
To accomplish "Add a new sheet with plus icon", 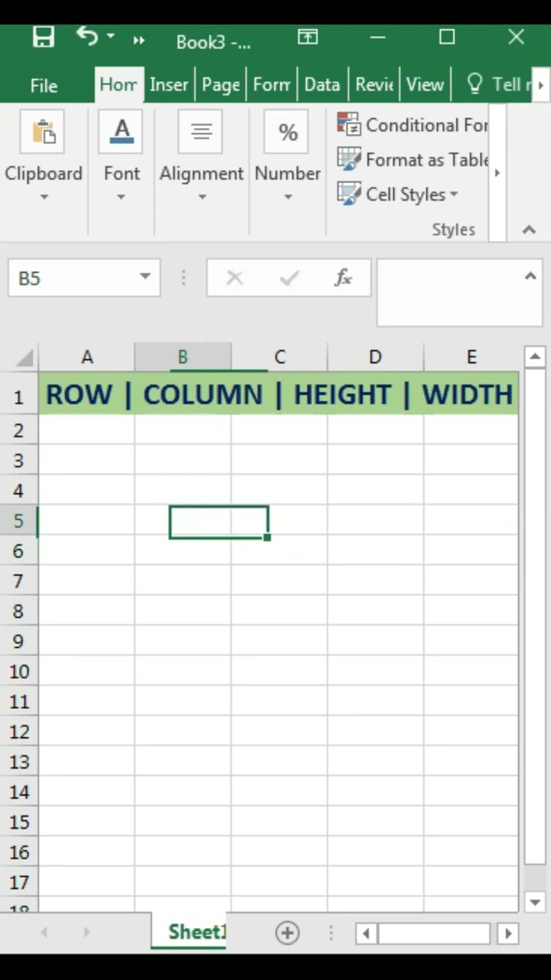I will pos(287,933).
